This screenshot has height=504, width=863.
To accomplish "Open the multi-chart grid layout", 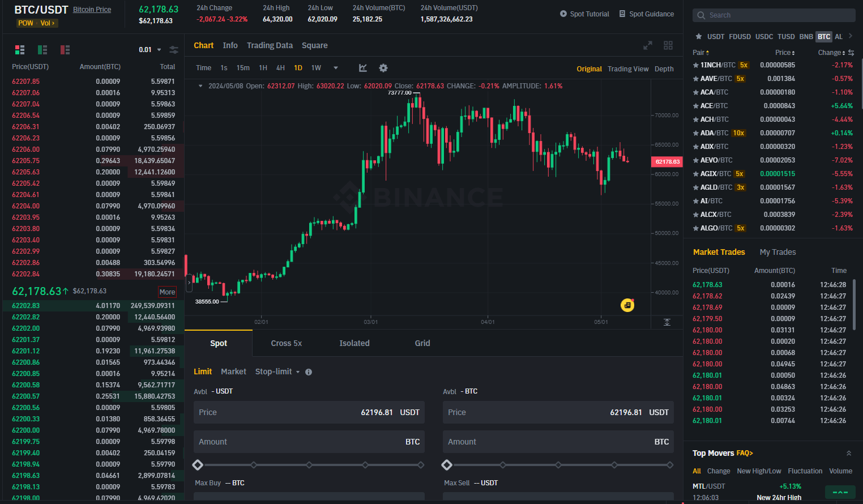I will [668, 45].
